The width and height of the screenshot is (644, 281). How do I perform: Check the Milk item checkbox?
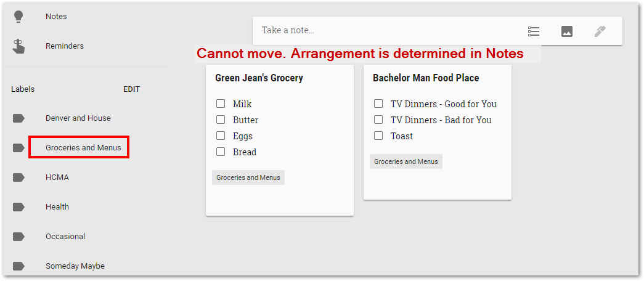[221, 104]
